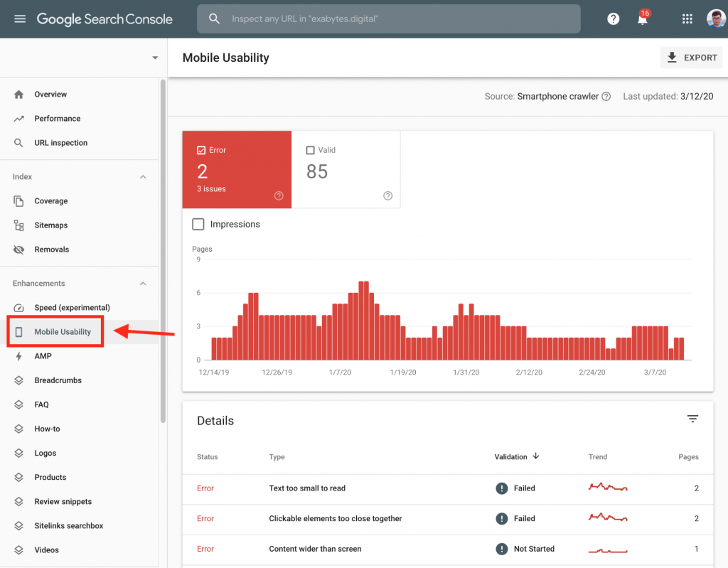Click the EXPORT button

[x=691, y=58]
